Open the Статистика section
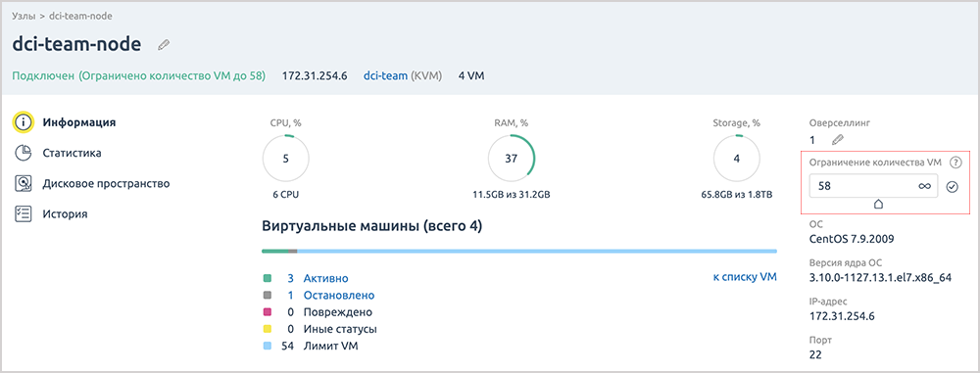980x373 pixels. 72,153
